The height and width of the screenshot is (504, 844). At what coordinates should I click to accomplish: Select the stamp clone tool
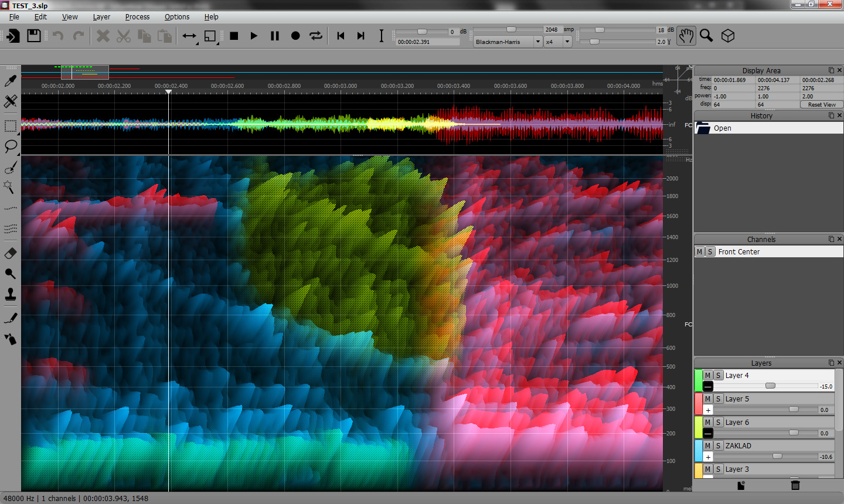pyautogui.click(x=11, y=294)
